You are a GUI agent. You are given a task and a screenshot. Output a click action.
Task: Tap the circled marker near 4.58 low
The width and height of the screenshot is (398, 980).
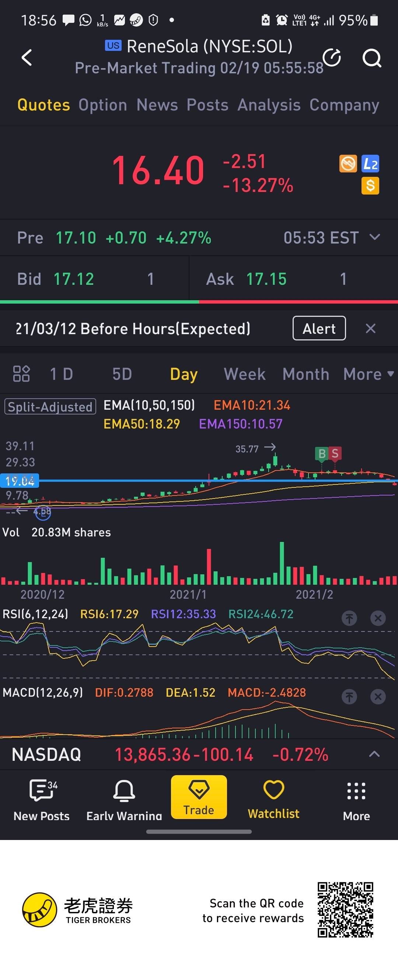pos(43,512)
